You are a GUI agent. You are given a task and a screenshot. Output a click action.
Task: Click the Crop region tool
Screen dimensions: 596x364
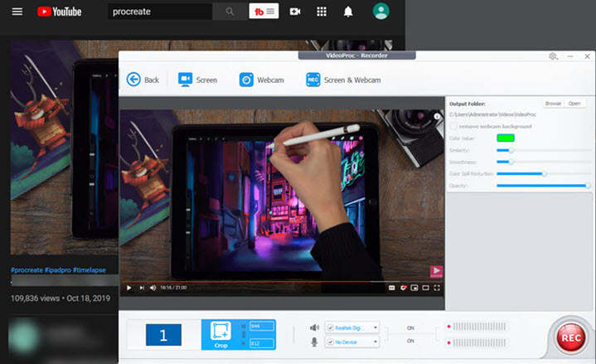220,334
